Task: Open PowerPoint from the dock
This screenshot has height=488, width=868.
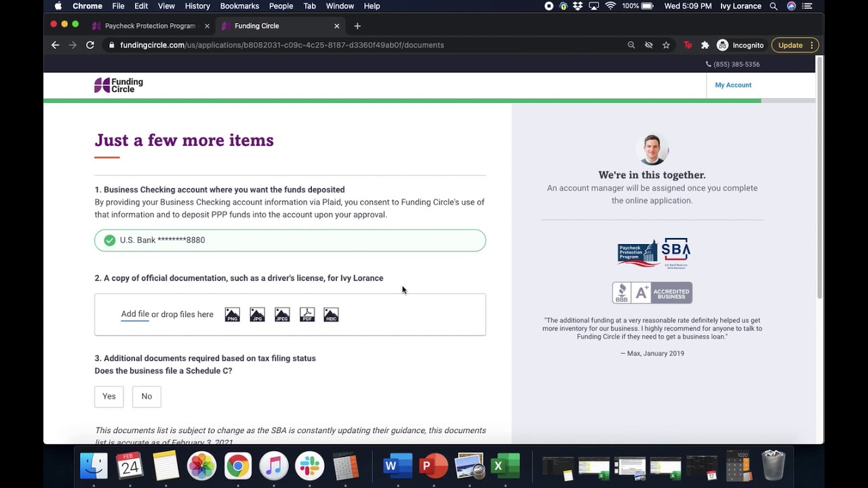Action: (x=433, y=466)
